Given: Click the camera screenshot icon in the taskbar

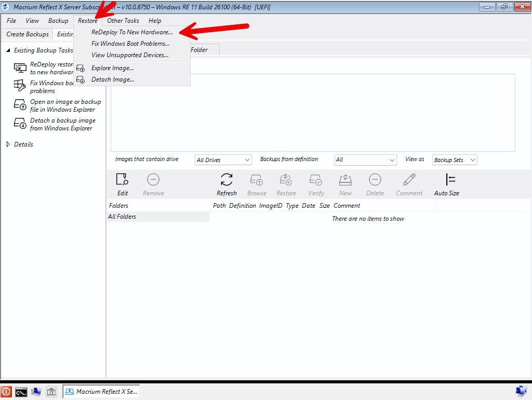Looking at the screenshot, I should point(51,392).
